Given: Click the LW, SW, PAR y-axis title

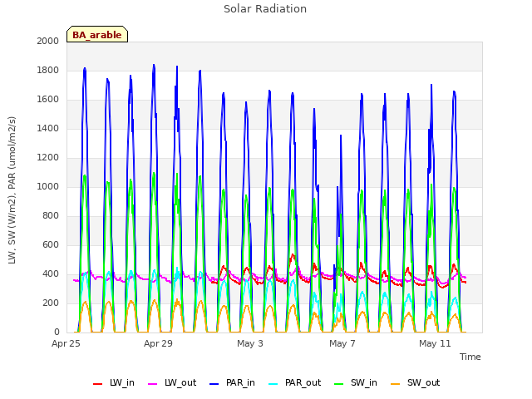Looking at the screenshot, I should click(12, 190).
